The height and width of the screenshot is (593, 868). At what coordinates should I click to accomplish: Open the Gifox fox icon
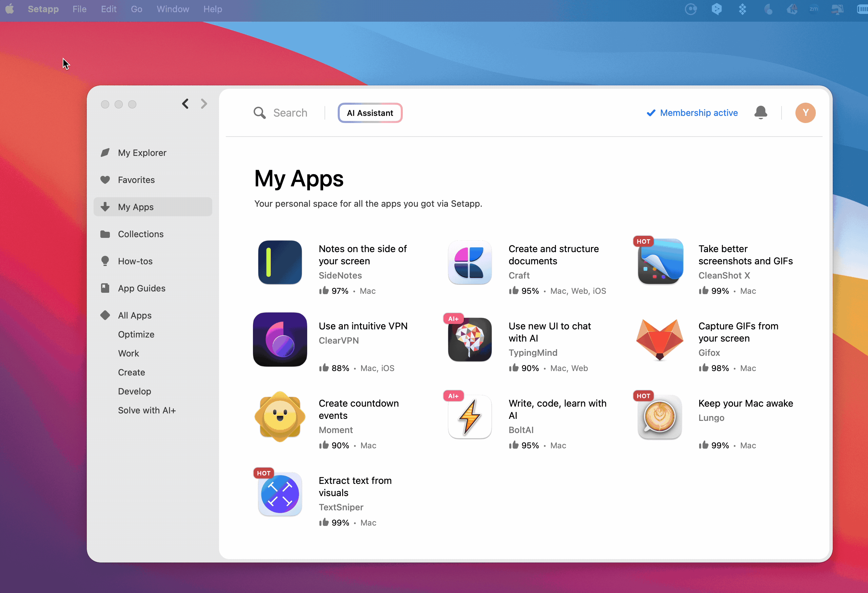click(659, 340)
